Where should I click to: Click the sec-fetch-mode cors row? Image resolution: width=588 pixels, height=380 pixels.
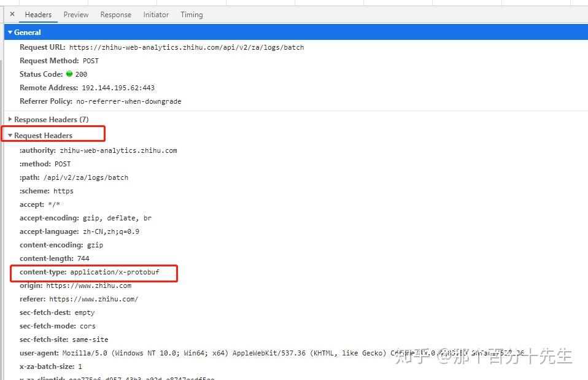58,326
